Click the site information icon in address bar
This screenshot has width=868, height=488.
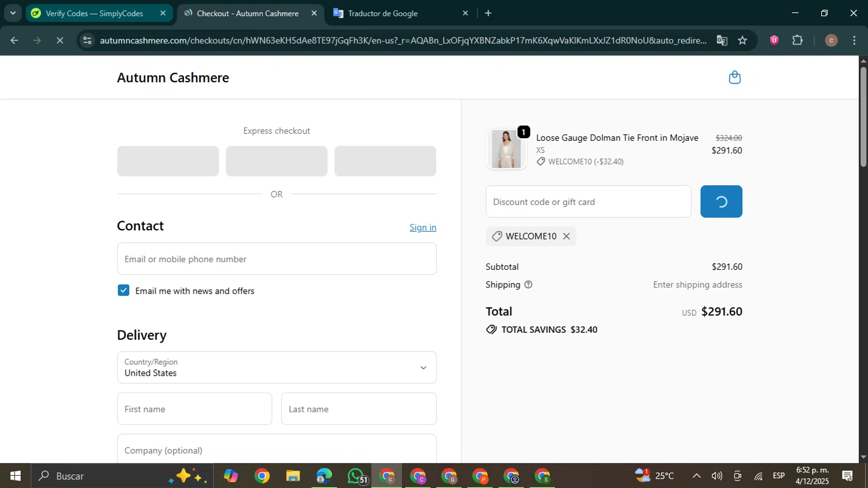tap(87, 41)
